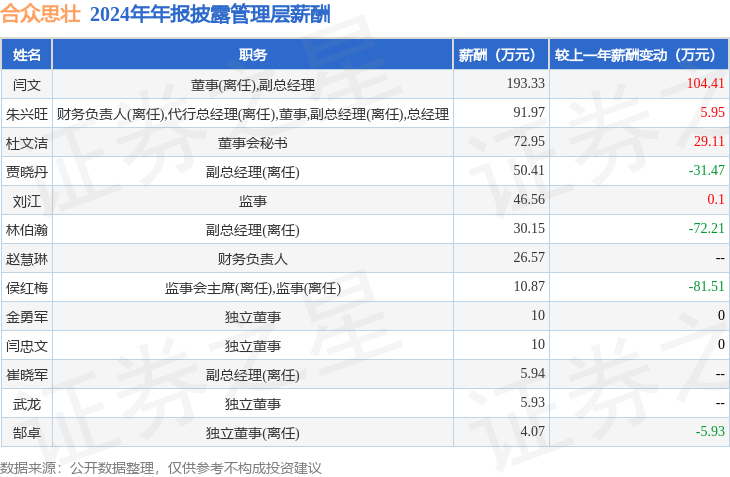
Task: Click the position 董事(离任),副总经理
Action: (253, 85)
